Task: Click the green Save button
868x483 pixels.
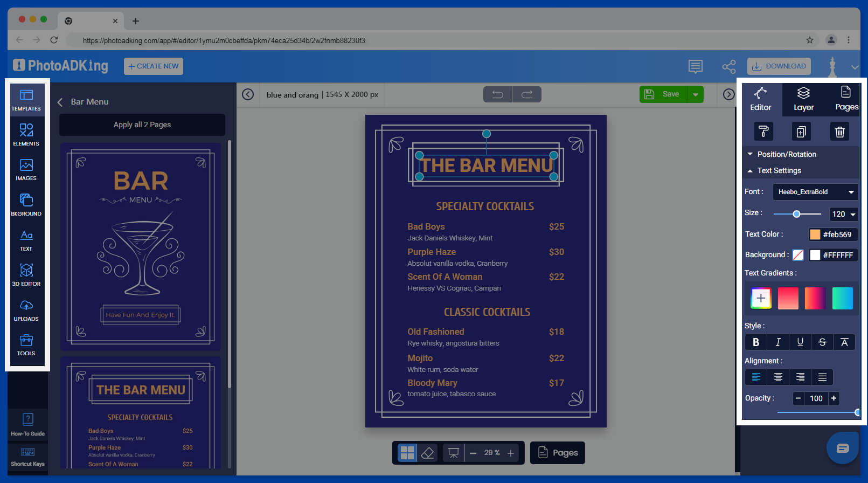Action: [664, 94]
